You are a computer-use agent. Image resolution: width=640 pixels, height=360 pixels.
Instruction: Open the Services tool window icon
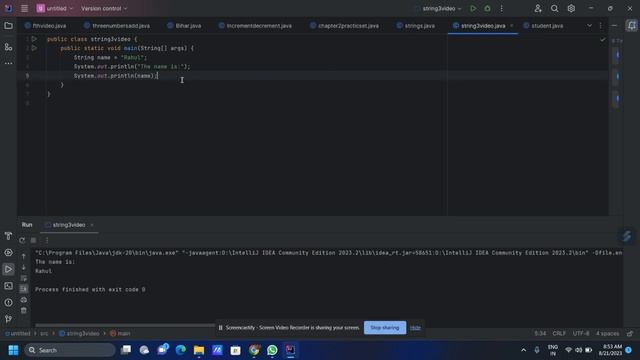point(8,253)
